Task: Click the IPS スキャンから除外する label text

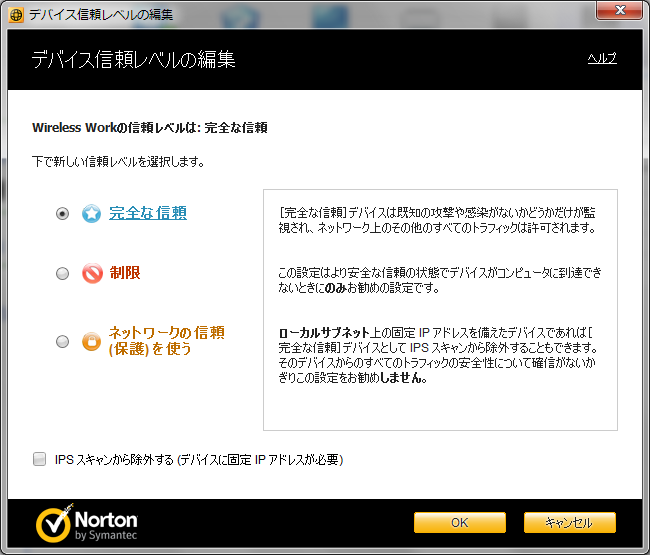Action: click(199, 459)
